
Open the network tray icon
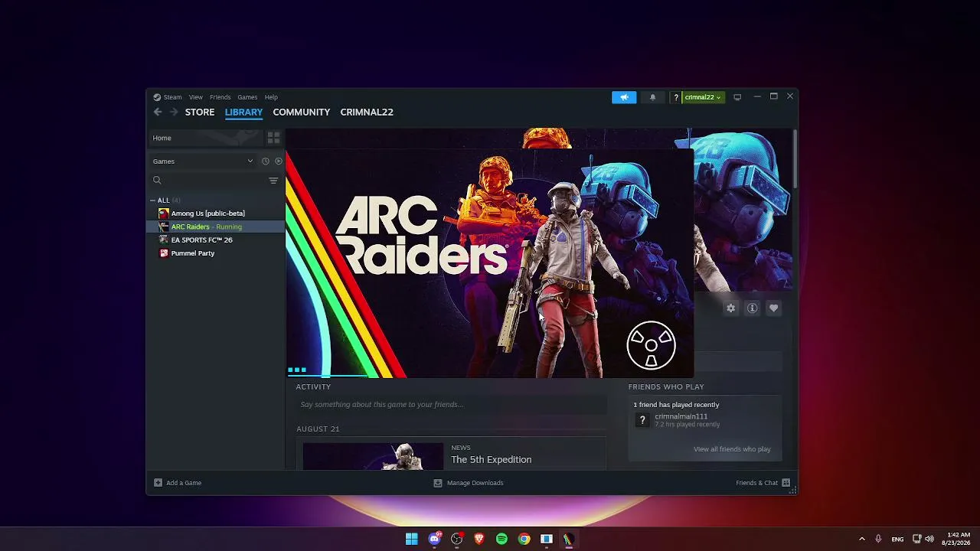[x=917, y=539]
